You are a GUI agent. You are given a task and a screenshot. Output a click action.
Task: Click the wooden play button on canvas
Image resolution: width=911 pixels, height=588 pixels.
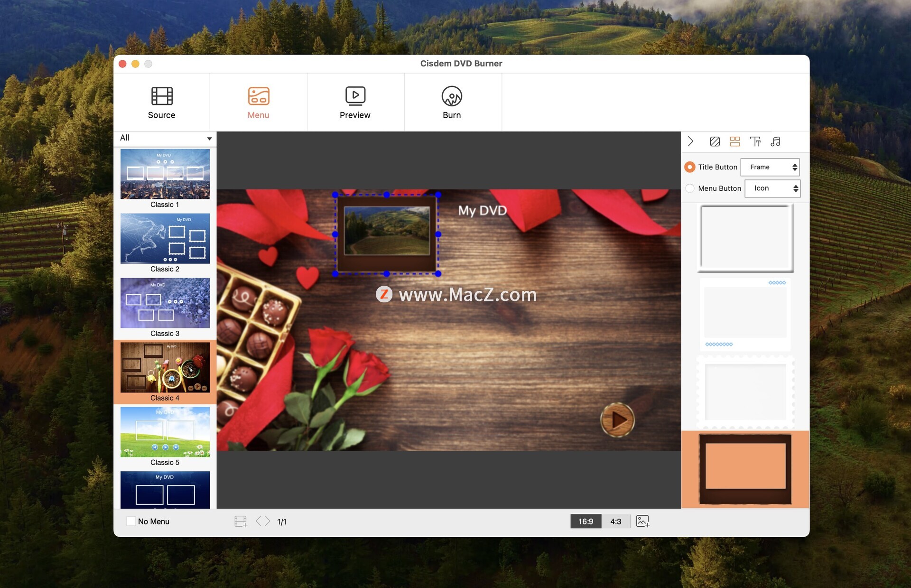(x=617, y=420)
